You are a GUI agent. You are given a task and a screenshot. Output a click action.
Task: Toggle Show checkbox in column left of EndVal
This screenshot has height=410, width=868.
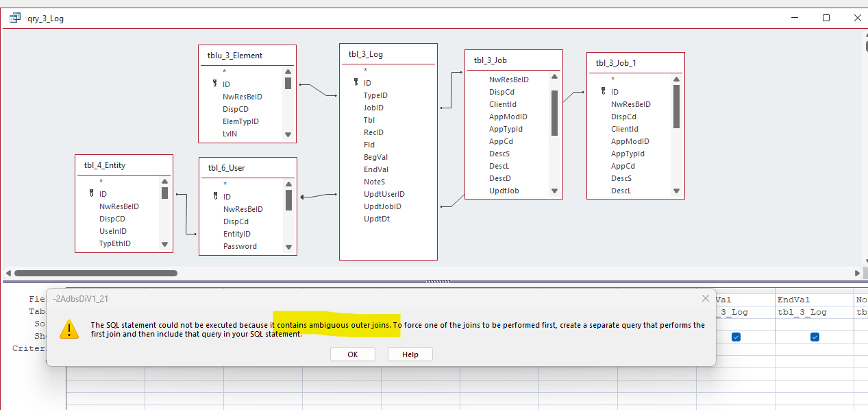pyautogui.click(x=736, y=337)
